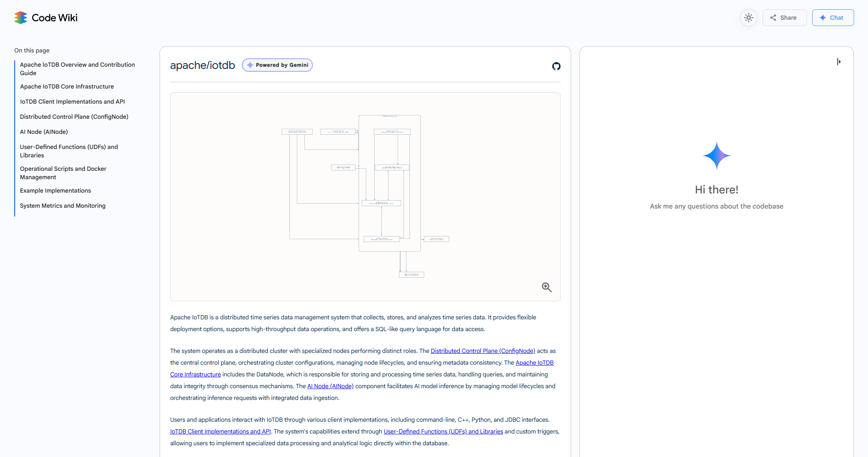Click the architecture diagram image

click(x=365, y=196)
